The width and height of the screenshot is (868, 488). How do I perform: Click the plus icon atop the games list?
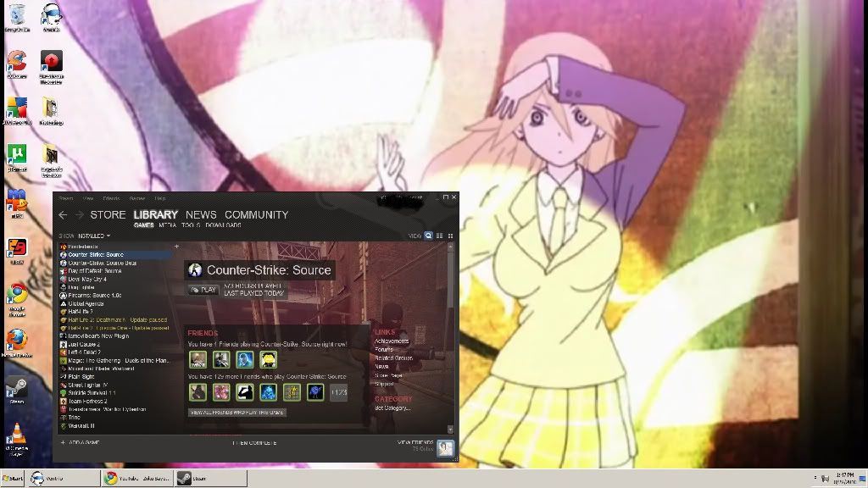176,247
